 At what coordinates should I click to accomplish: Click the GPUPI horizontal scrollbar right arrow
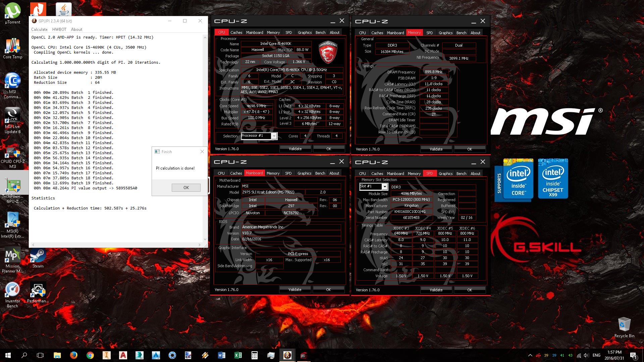coord(200,245)
